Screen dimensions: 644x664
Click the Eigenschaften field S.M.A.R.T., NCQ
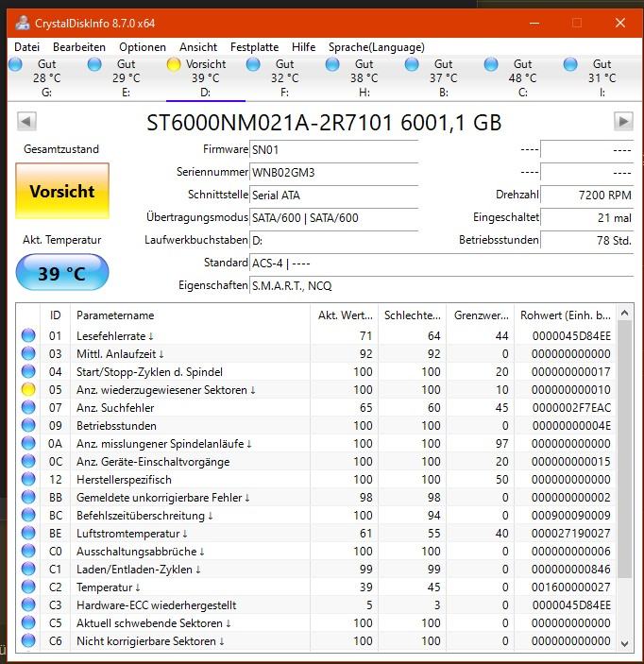(442, 286)
